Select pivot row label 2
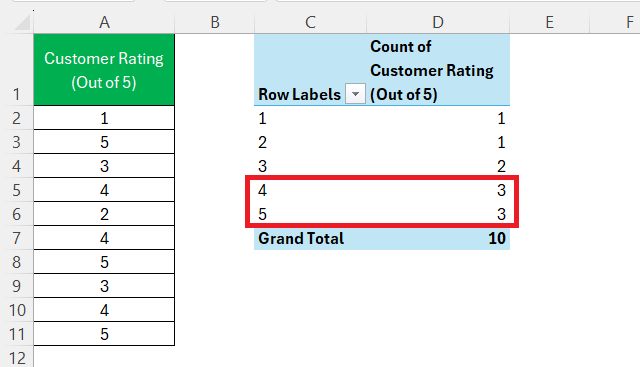Image resolution: width=640 pixels, height=367 pixels. pyautogui.click(x=310, y=142)
